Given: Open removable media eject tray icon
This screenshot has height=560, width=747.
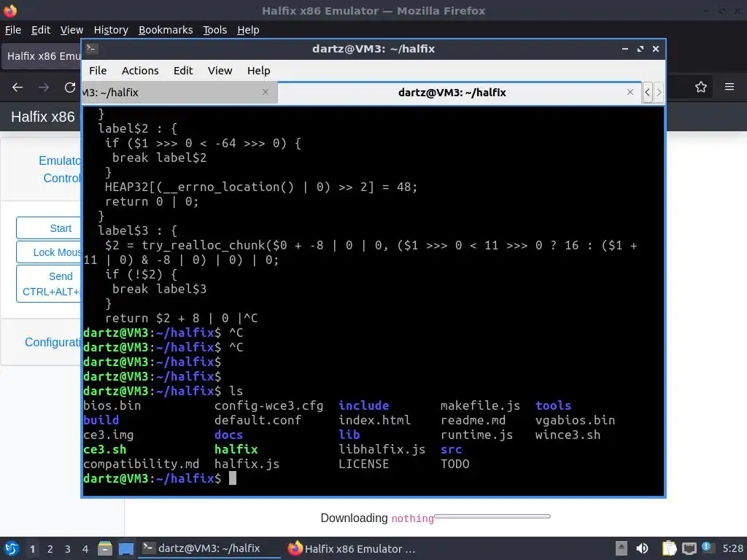Looking at the screenshot, I should pos(622,548).
